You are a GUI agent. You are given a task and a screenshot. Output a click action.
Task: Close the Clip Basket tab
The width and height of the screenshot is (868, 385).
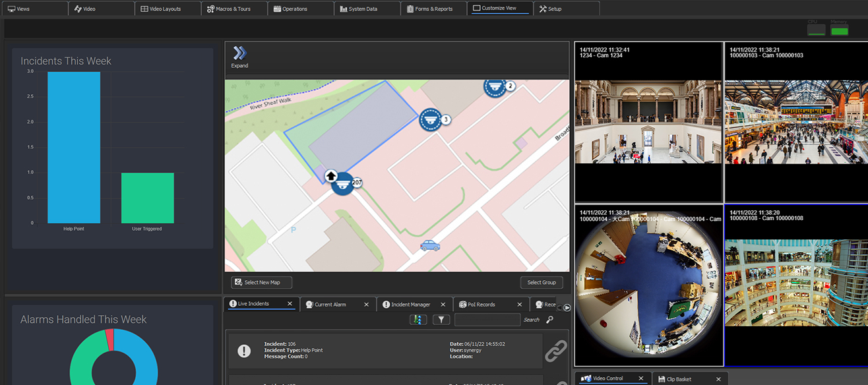tap(718, 379)
